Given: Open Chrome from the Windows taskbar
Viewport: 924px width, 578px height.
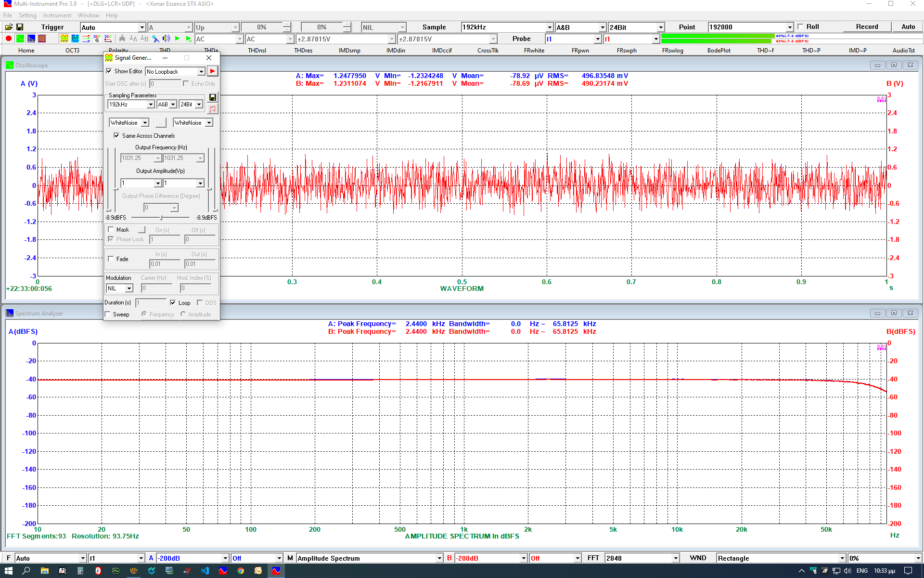Looking at the screenshot, I should [x=241, y=571].
